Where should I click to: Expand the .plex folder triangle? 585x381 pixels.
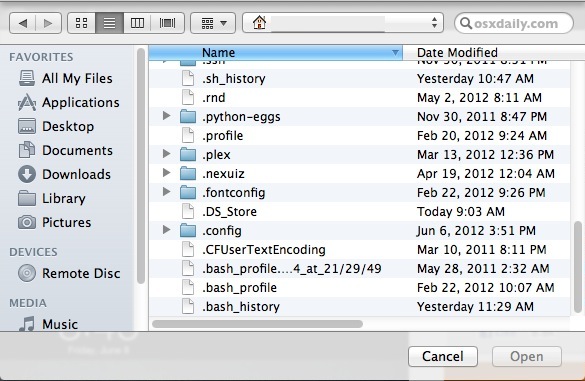pos(167,154)
